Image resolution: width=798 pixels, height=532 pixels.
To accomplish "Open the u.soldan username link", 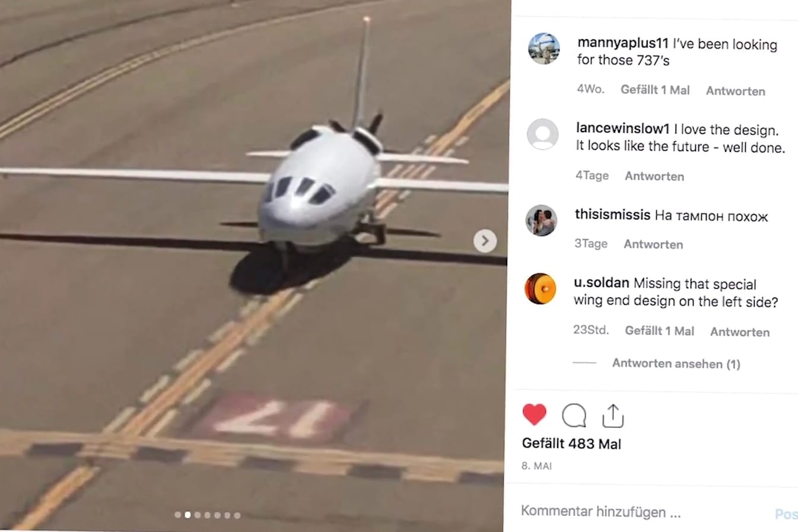I will [601, 283].
